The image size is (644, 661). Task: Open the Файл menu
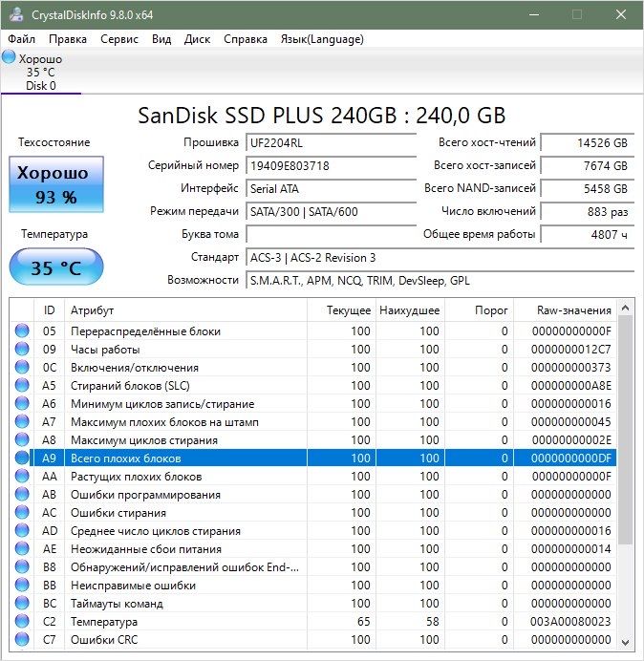pos(22,39)
